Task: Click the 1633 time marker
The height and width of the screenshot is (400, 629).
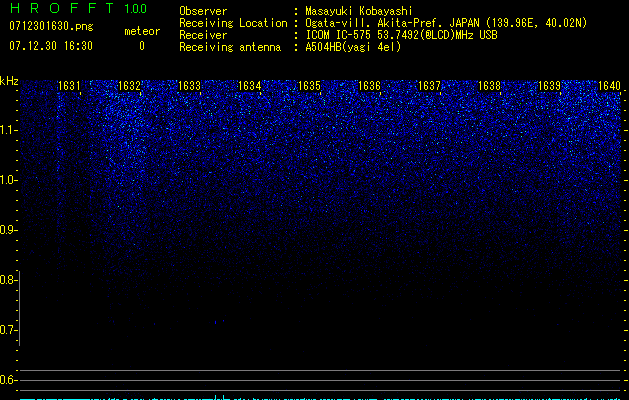Action: pos(189,86)
